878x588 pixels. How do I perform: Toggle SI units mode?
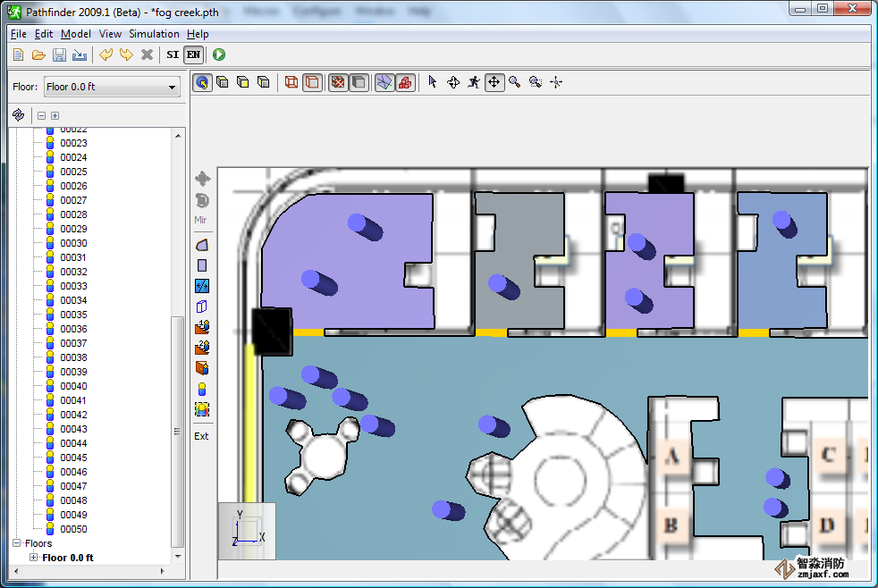[173, 55]
